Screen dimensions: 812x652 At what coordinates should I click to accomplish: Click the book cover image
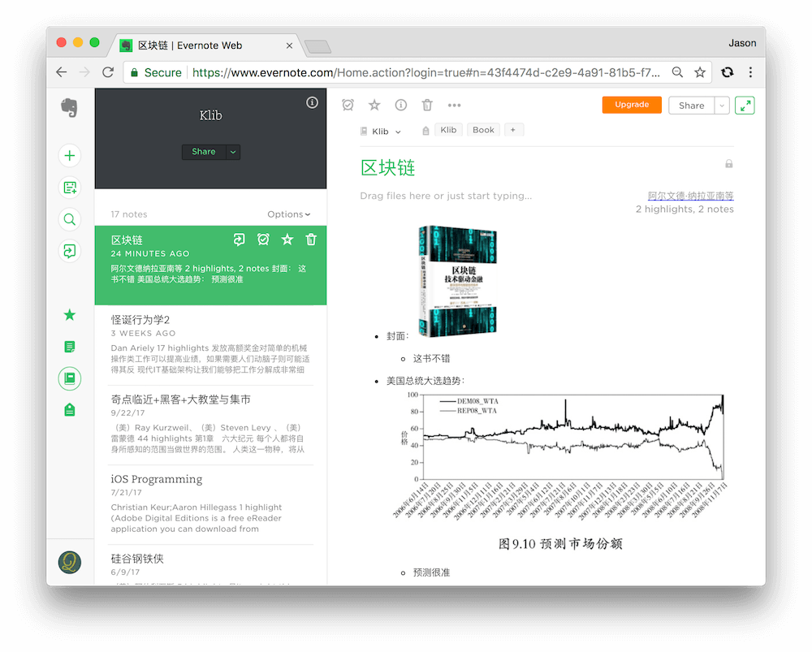tap(457, 281)
